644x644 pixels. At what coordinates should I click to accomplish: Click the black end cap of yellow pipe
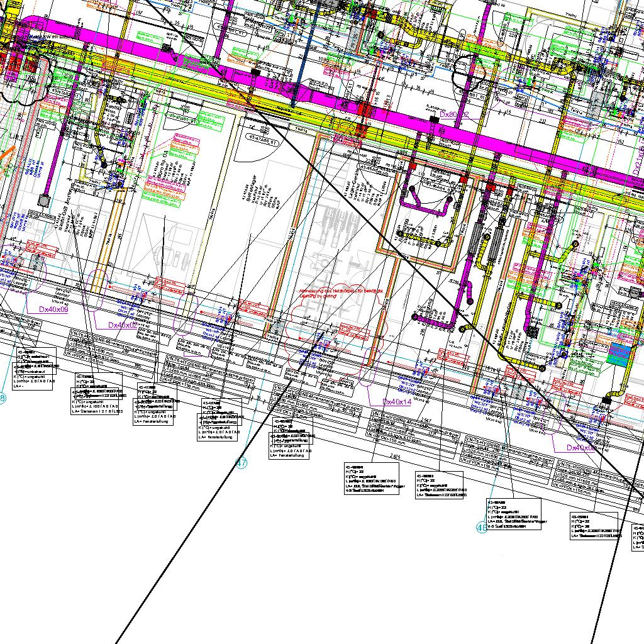(607, 400)
